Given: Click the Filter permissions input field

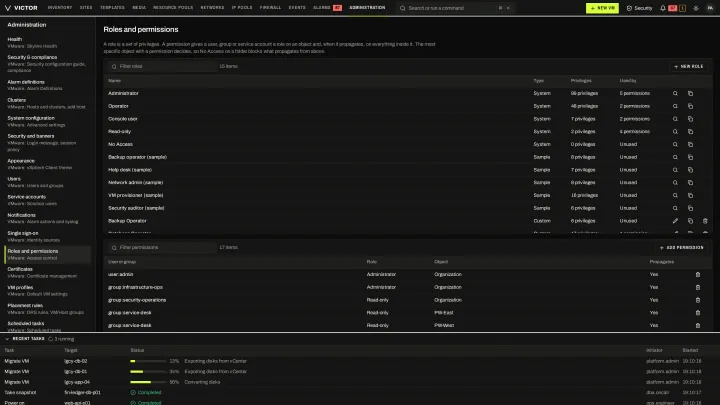Looking at the screenshot, I should pyautogui.click(x=162, y=248).
